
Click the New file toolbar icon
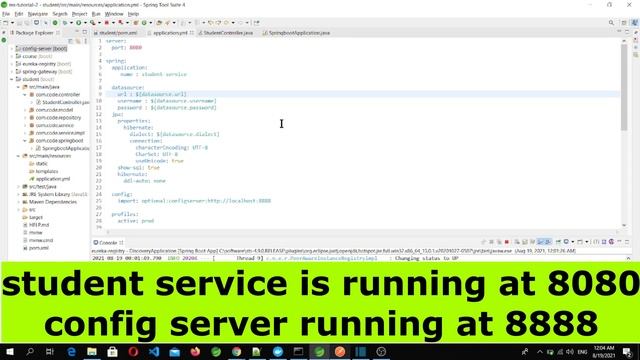[x=6, y=23]
